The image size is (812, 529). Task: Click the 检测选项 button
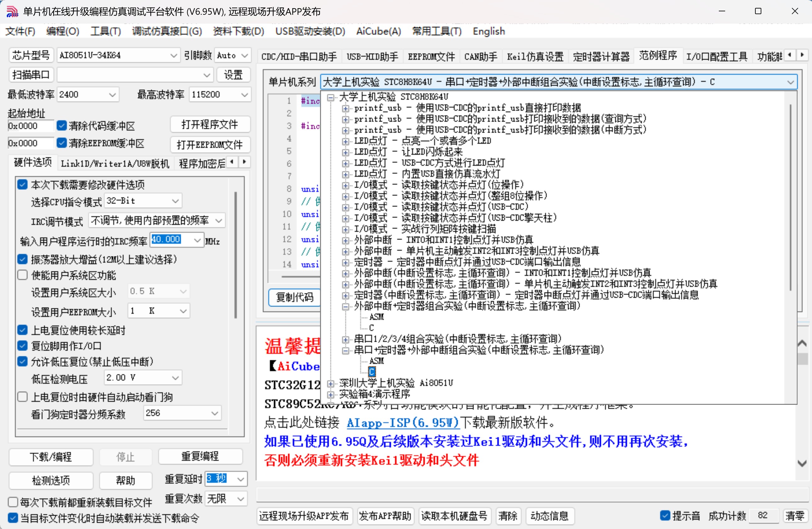(51, 480)
